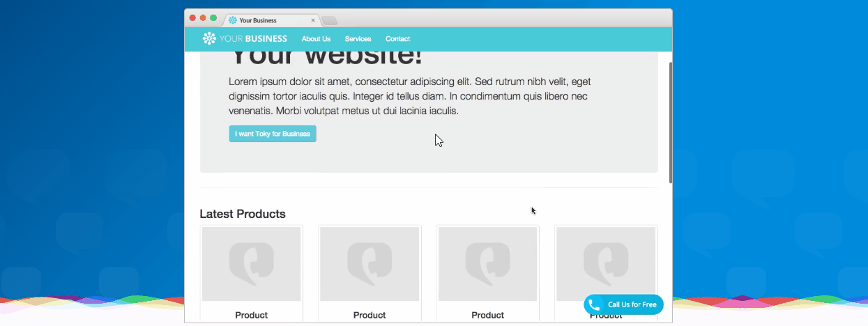868x326 pixels.
Task: Click the Latest Products heading
Action: tap(243, 214)
